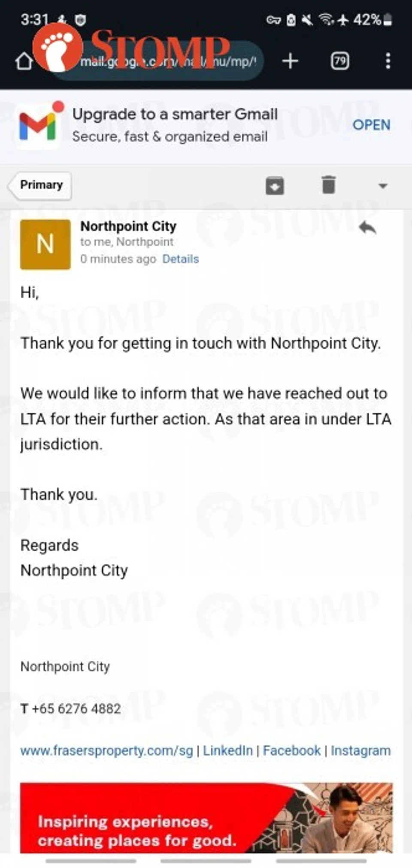This screenshot has width=412, height=868.
Task: Reply using the arrow icon
Action: pyautogui.click(x=368, y=228)
